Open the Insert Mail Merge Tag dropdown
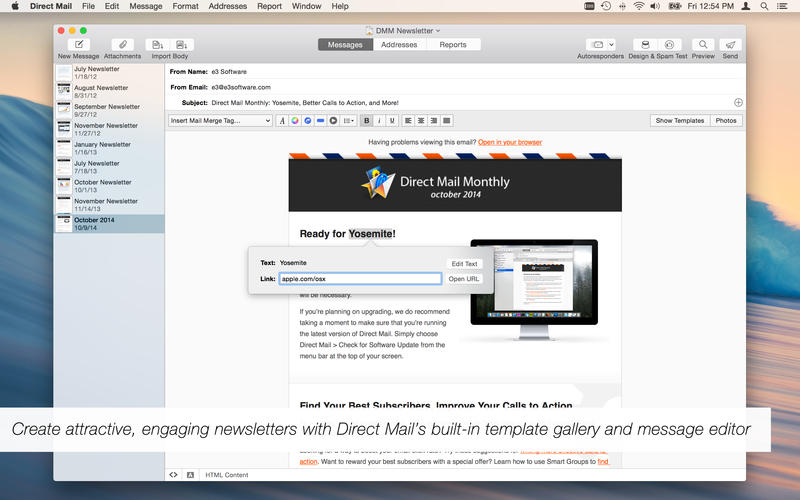Image resolution: width=800 pixels, height=500 pixels. [x=220, y=121]
